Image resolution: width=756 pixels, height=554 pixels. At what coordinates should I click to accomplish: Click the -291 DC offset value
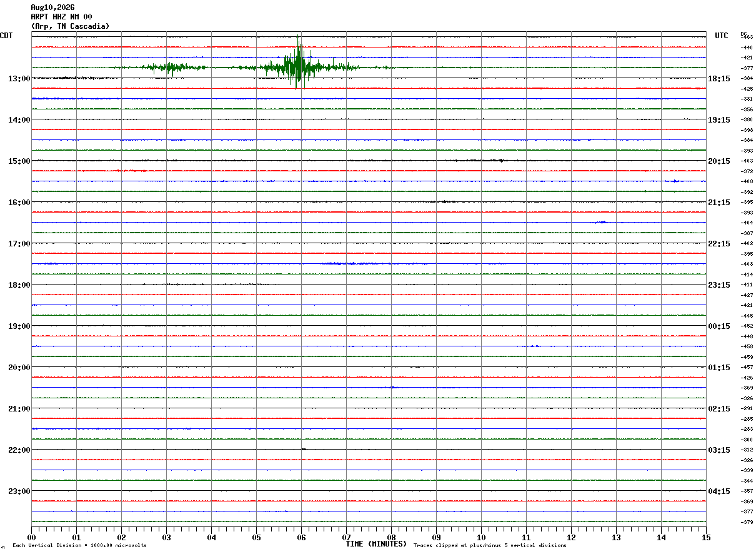[x=746, y=408]
